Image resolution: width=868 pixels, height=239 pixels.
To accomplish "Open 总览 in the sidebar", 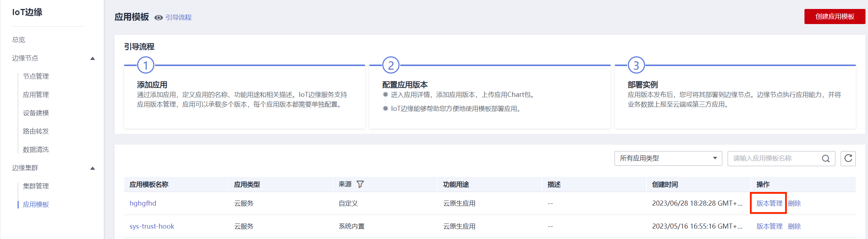I will tap(19, 39).
